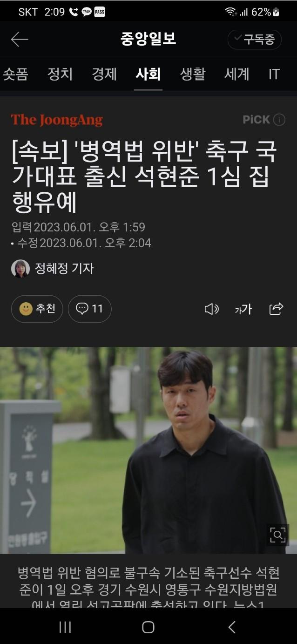This screenshot has height=644, width=297.
Task: Go to the 세계 tab
Action: click(237, 74)
